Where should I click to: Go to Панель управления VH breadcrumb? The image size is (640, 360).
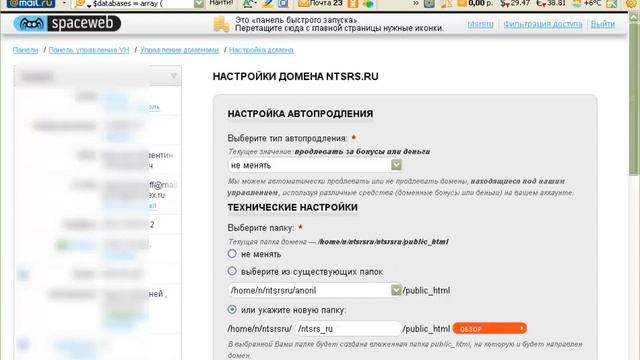point(89,50)
